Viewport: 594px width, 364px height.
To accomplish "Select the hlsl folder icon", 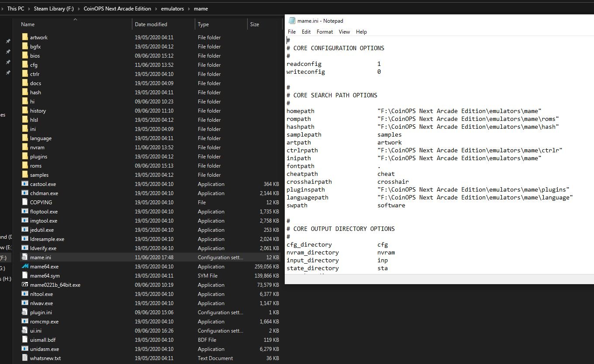I will pyautogui.click(x=25, y=120).
